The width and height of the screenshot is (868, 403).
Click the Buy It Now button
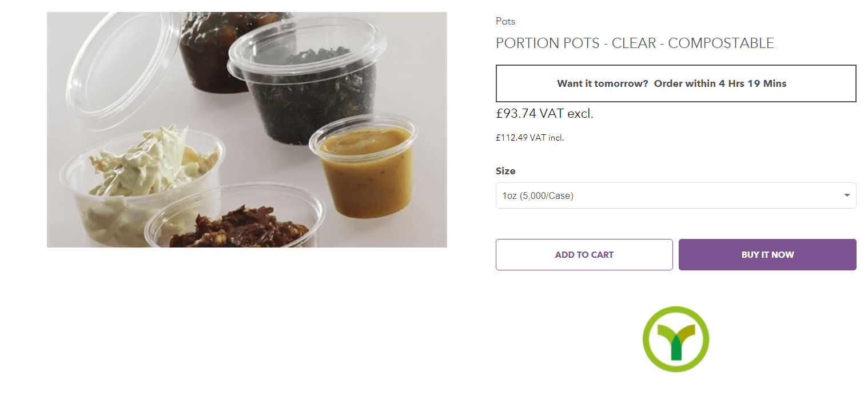click(x=767, y=254)
